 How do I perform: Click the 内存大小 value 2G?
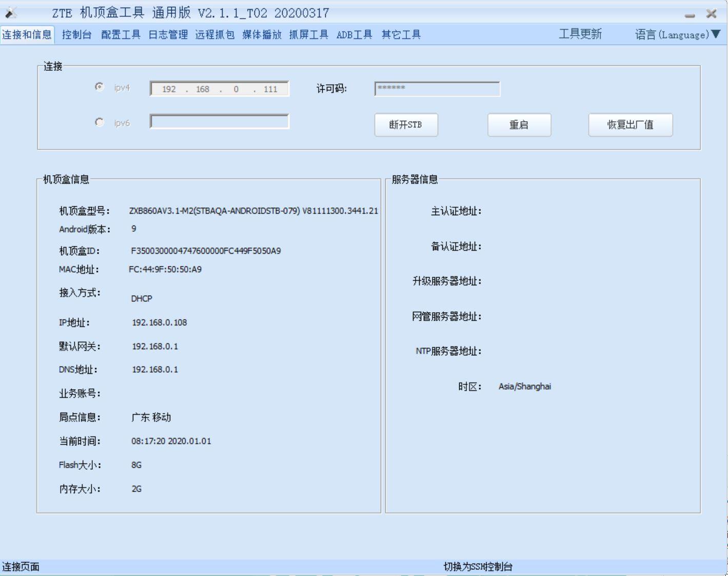coord(136,489)
